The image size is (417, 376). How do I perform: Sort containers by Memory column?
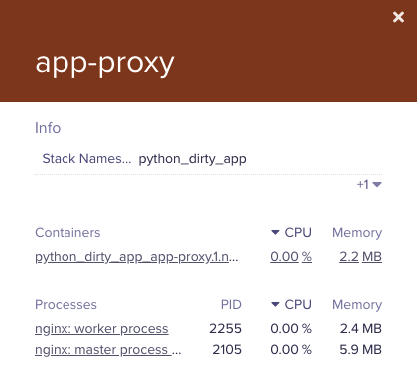click(x=357, y=233)
